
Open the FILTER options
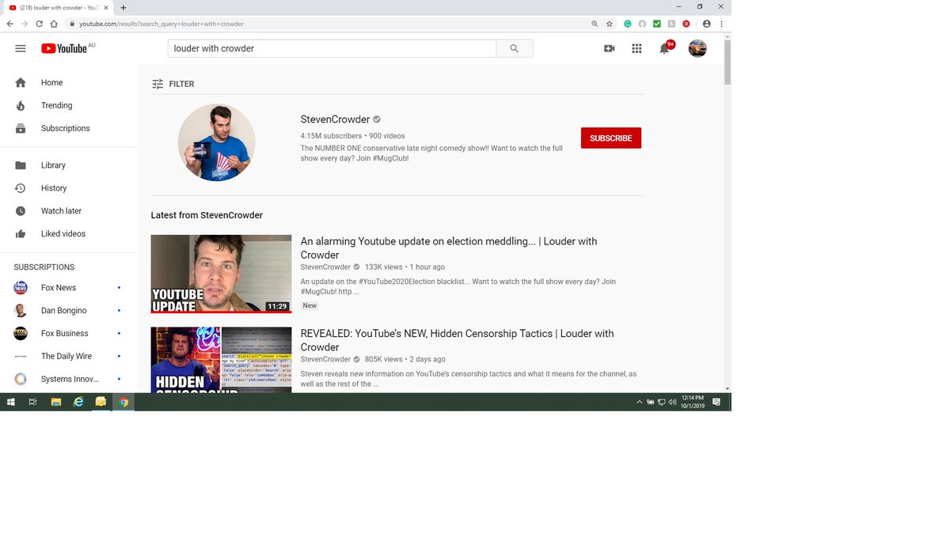coord(173,84)
